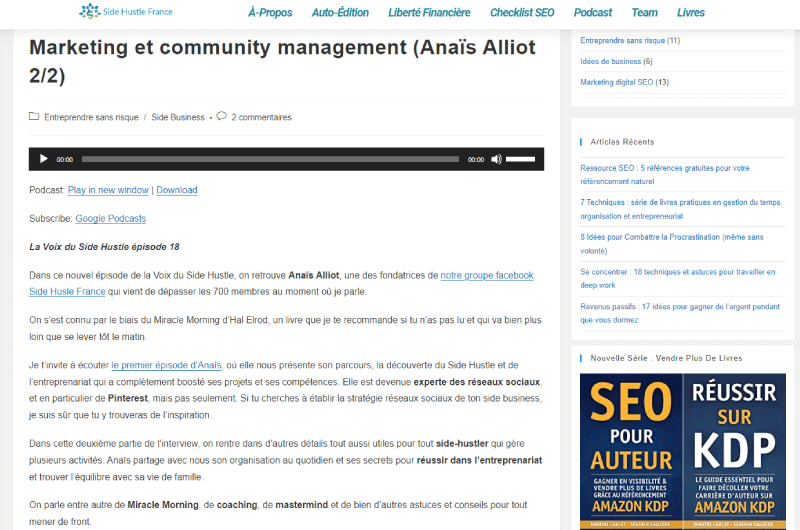
Task: Open the Checklist SEO menu item
Action: click(522, 12)
